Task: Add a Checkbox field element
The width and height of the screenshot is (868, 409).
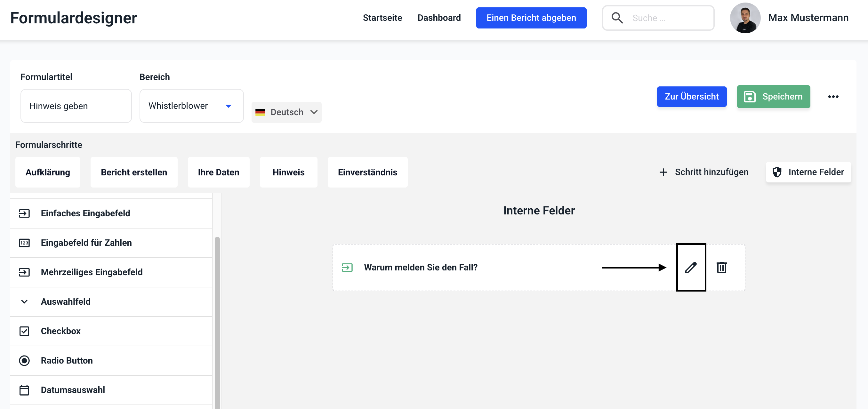Action: click(61, 331)
